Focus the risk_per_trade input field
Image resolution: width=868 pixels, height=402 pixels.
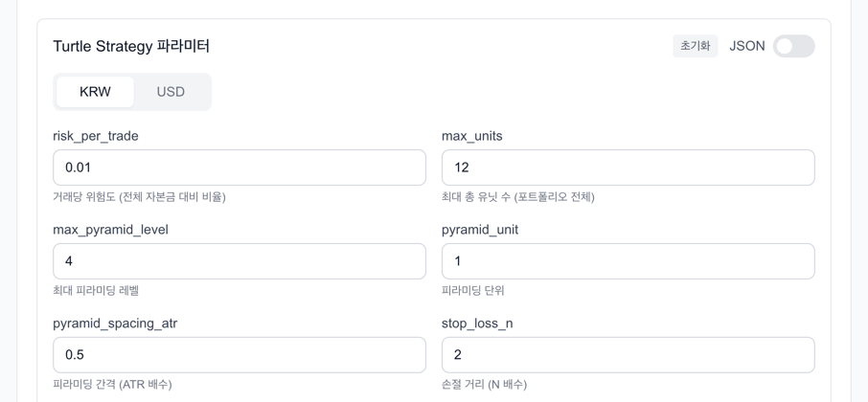240,167
